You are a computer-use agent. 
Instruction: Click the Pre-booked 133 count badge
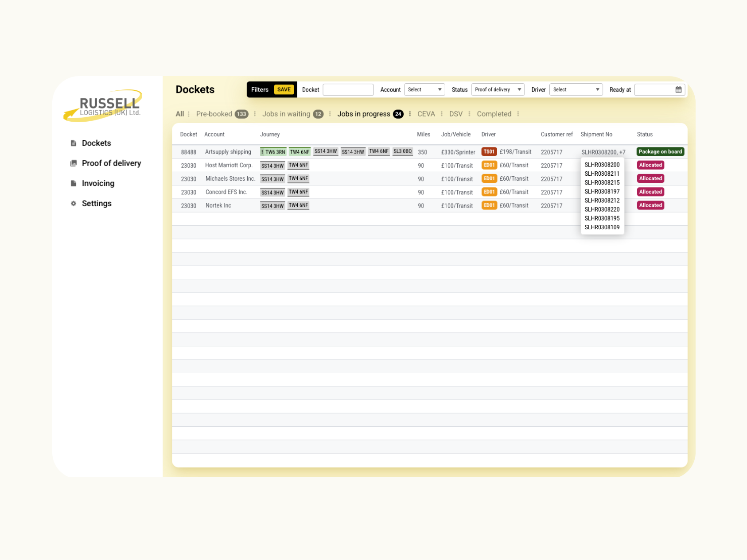[241, 114]
